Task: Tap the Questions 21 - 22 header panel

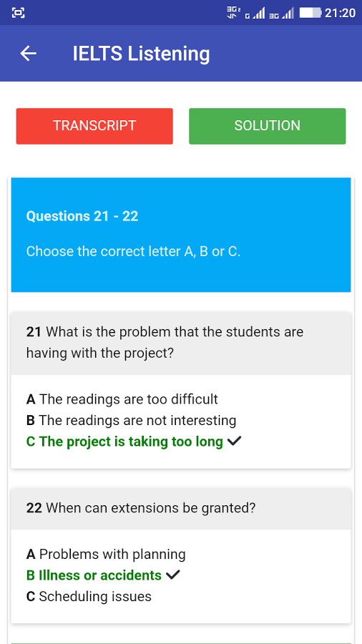Action: pyautogui.click(x=181, y=235)
